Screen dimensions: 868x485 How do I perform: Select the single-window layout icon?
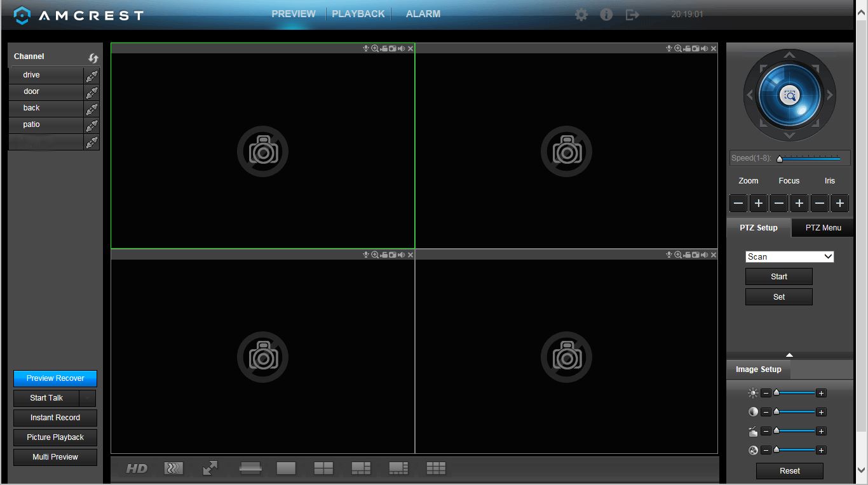(287, 468)
